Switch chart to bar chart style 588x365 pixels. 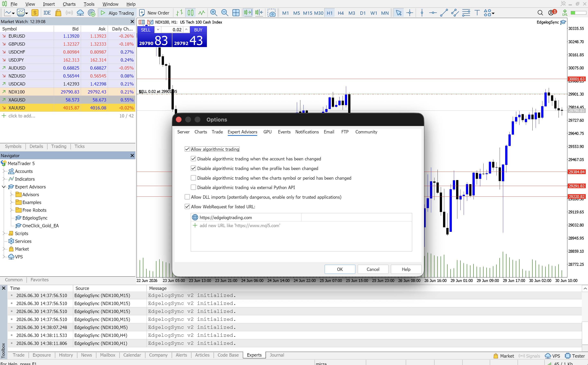tap(180, 13)
